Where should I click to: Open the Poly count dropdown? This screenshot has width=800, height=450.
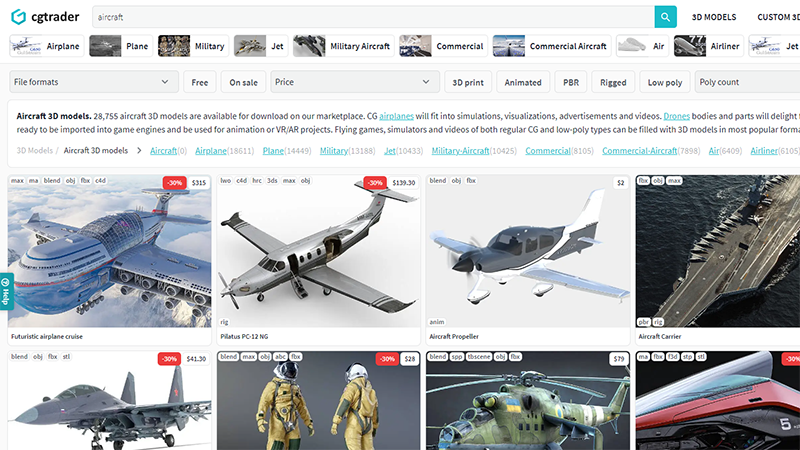pyautogui.click(x=747, y=82)
